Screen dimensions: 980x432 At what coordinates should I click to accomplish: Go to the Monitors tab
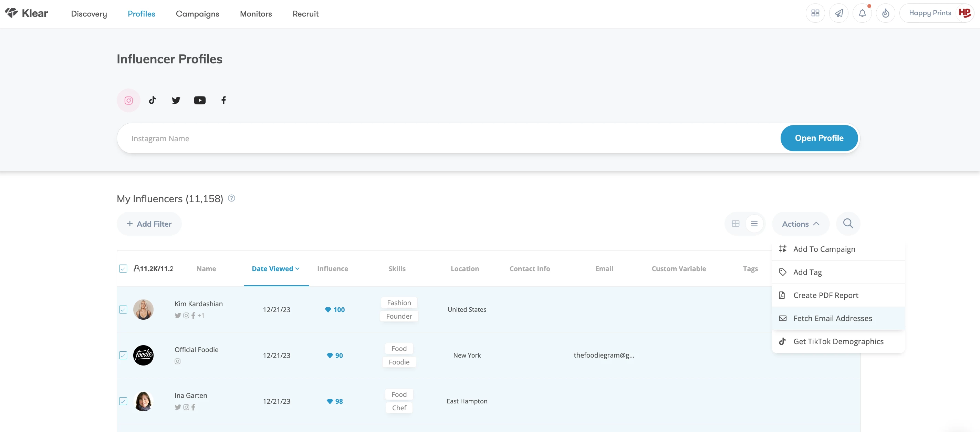[256, 14]
